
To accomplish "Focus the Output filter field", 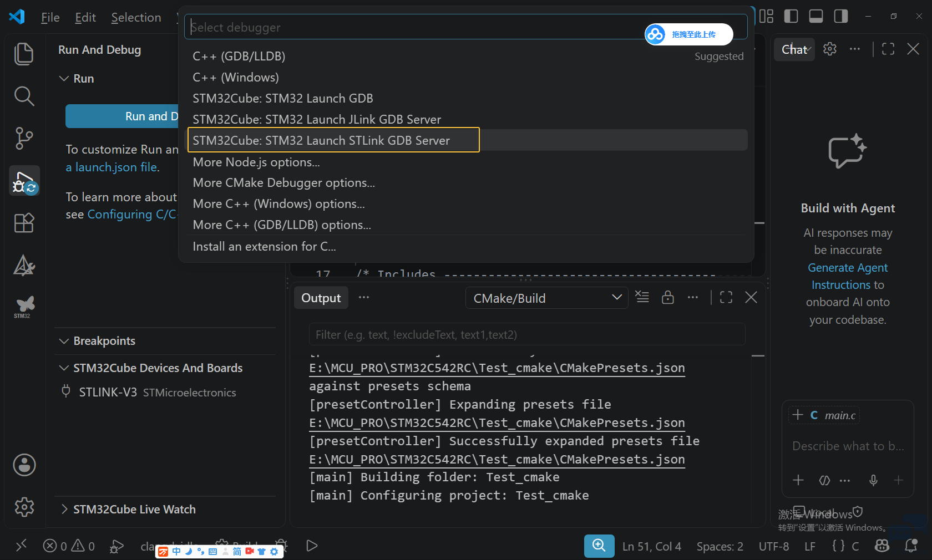I will (x=527, y=335).
